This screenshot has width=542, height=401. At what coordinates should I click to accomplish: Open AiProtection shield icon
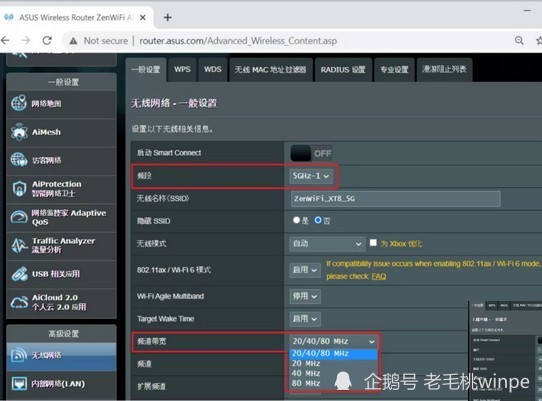click(x=19, y=188)
